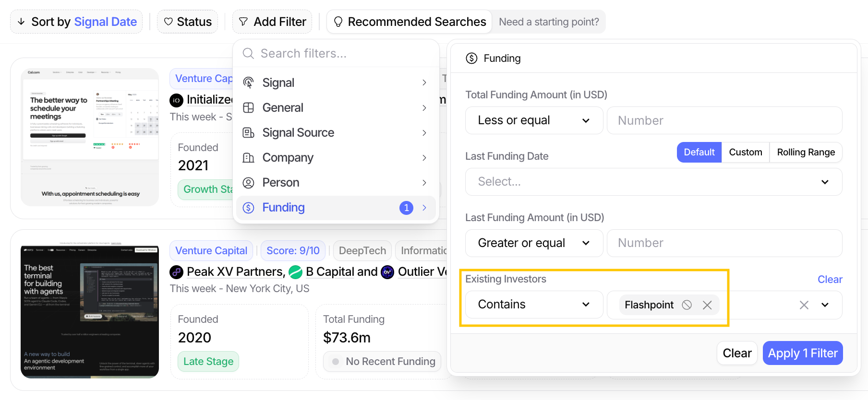Open the Signal Source filter category
Image resolution: width=868 pixels, height=400 pixels.
click(x=336, y=132)
